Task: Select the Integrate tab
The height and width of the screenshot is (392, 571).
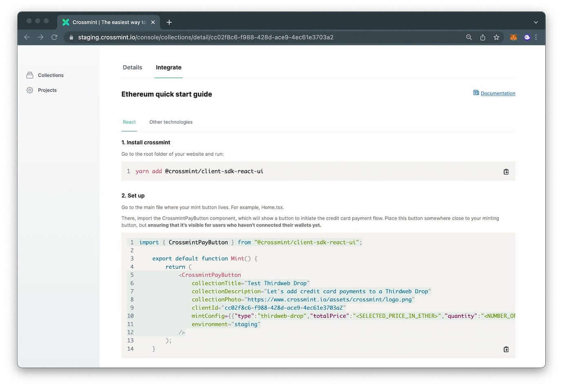Action: point(168,68)
